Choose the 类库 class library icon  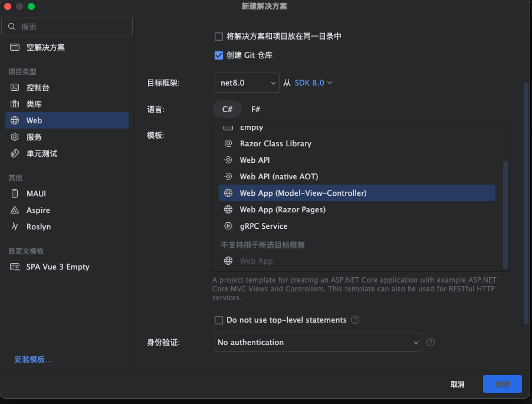tap(15, 104)
